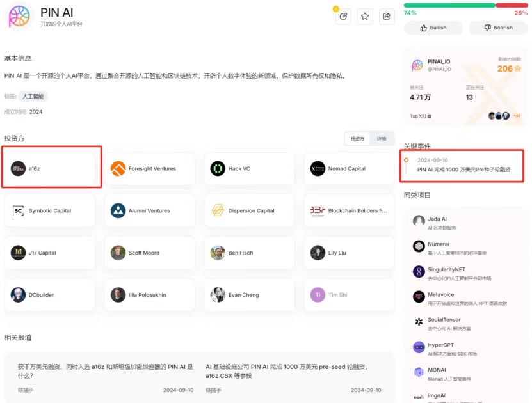Screen dimensions: 532x403
Task: Click Tim Shi's purple avatar
Action: tap(318, 295)
